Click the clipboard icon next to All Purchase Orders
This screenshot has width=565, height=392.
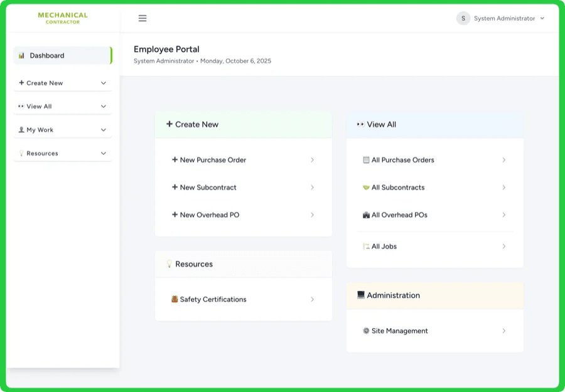click(366, 160)
